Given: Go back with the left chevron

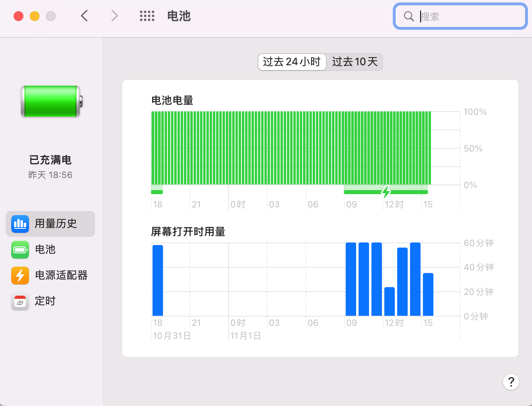Looking at the screenshot, I should point(84,16).
